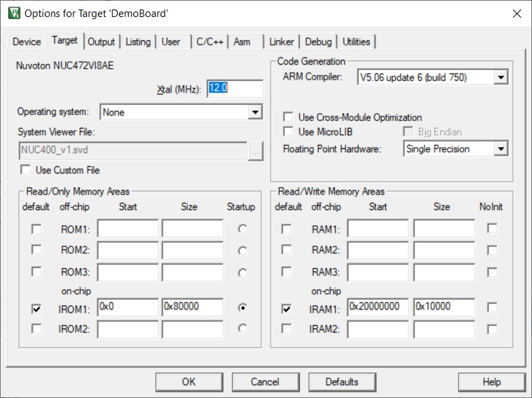This screenshot has width=532, height=398.
Task: Switch to the Output tab
Action: click(101, 42)
